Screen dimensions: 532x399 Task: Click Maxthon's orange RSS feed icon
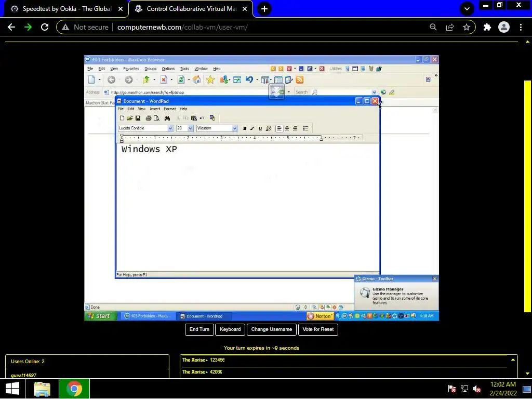pyautogui.click(x=300, y=79)
